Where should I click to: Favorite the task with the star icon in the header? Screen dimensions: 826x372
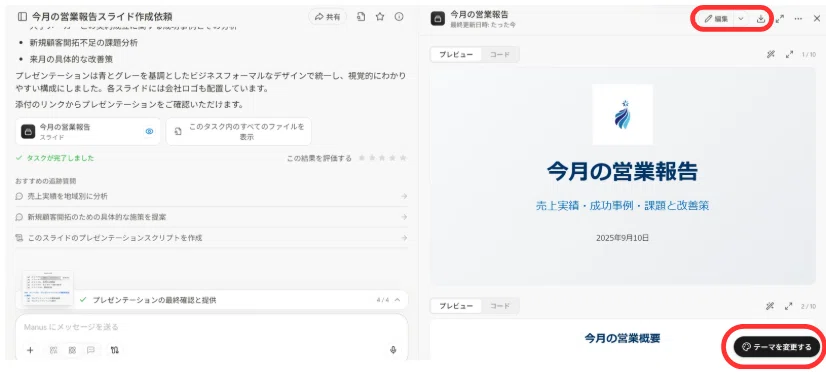(x=380, y=17)
